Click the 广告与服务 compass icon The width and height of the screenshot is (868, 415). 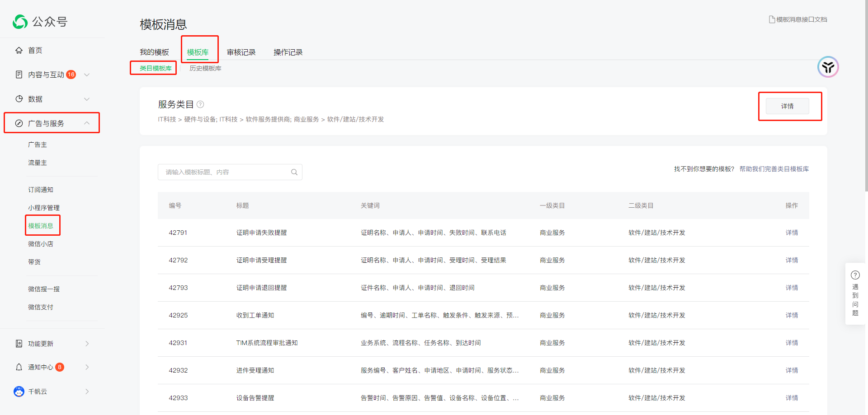(x=19, y=123)
